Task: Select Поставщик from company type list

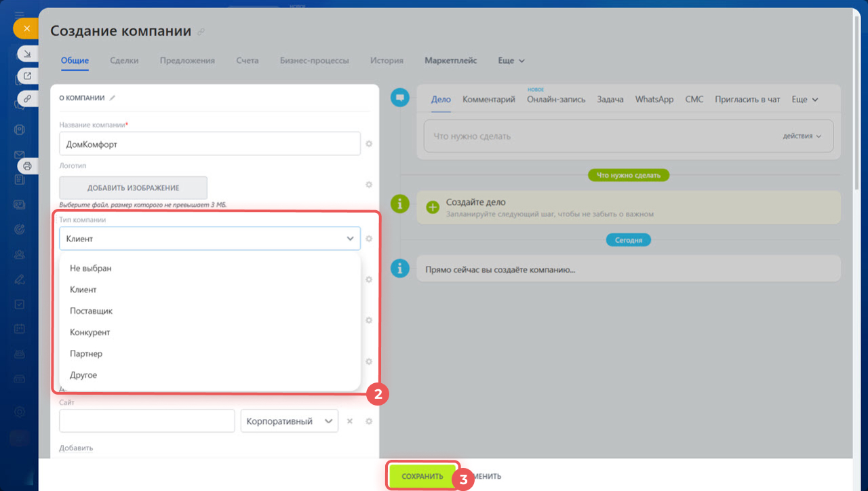Action: tap(91, 311)
